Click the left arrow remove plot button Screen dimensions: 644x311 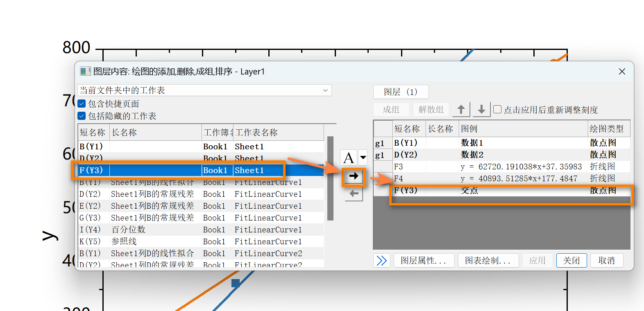click(354, 194)
